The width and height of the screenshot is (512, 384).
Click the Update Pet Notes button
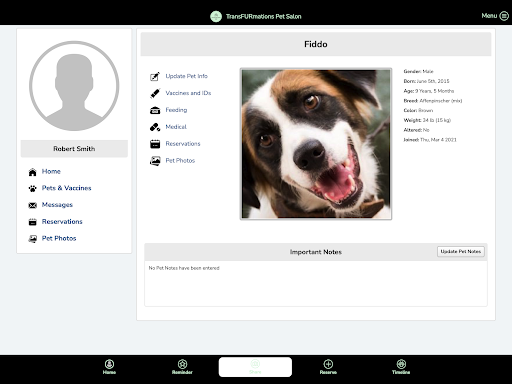(461, 252)
